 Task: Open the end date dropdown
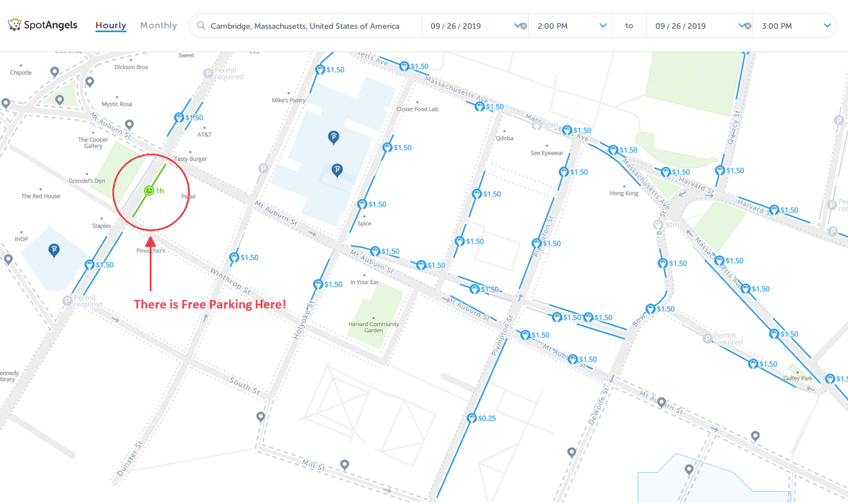(742, 25)
